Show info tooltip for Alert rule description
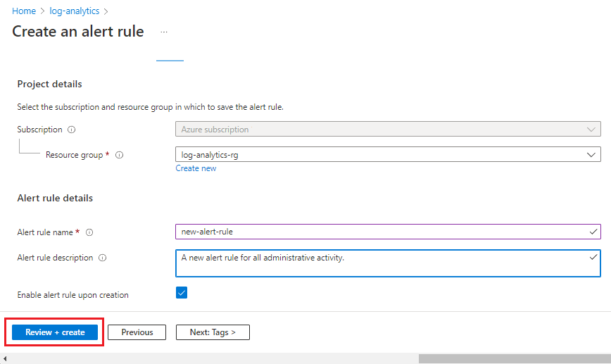This screenshot has height=364, width=611. click(x=103, y=258)
